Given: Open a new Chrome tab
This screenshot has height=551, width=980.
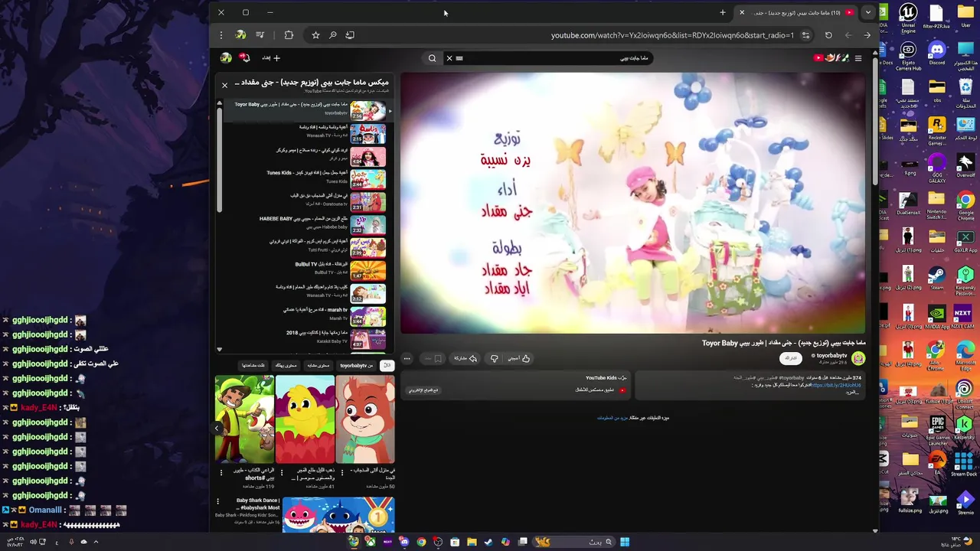Looking at the screenshot, I should [x=723, y=12].
